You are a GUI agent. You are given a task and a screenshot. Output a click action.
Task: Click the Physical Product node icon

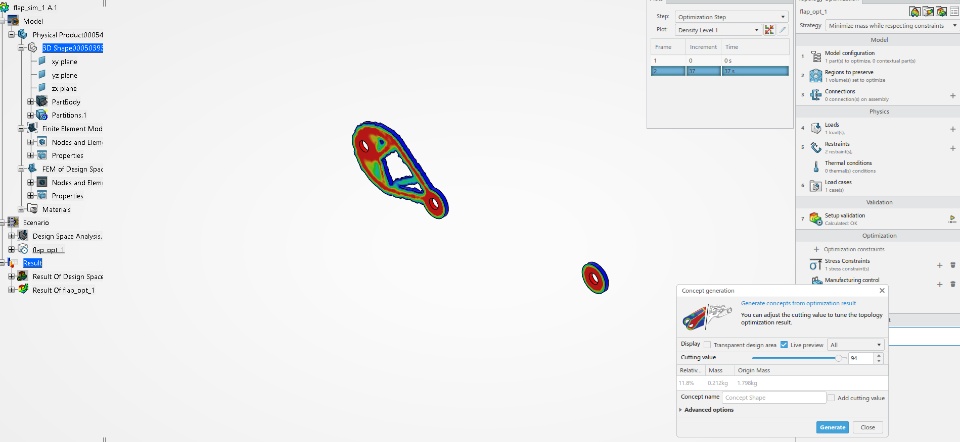[23, 34]
